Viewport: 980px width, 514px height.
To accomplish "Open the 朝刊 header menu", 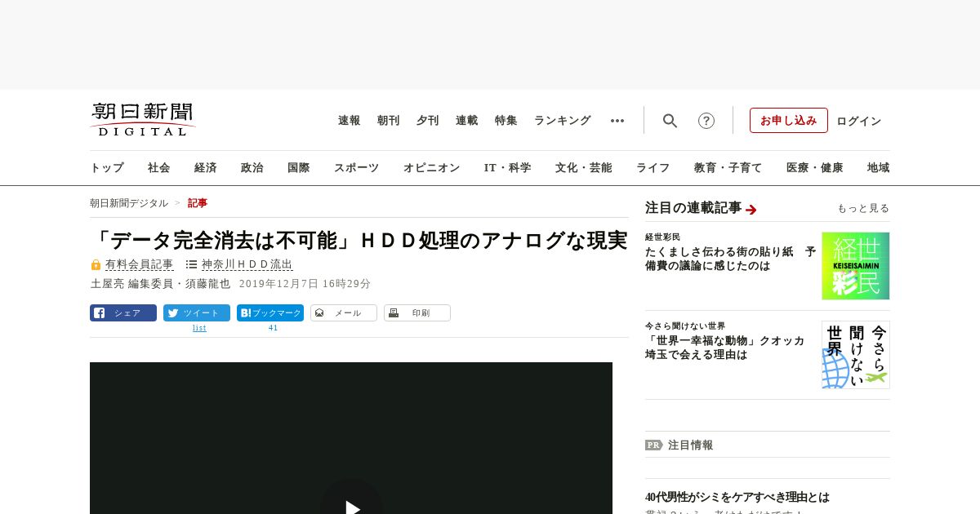I will 389,121.
